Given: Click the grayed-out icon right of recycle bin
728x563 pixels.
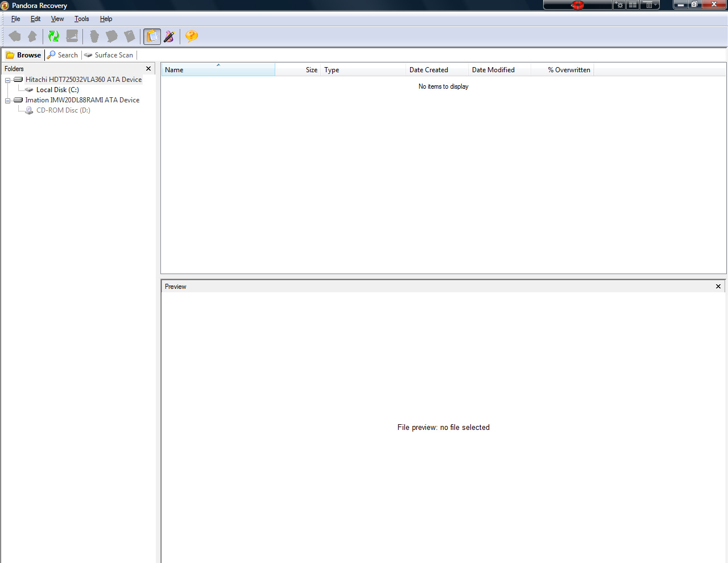Looking at the screenshot, I should (112, 36).
